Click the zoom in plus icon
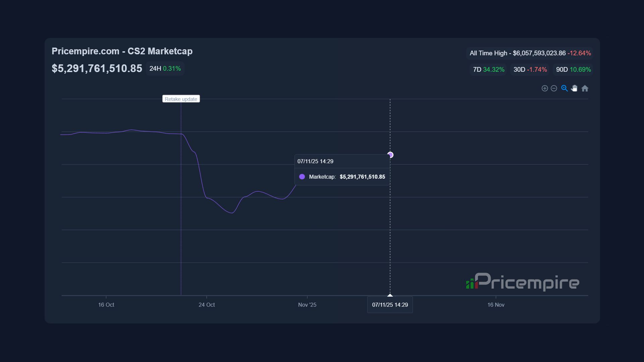This screenshot has width=644, height=362. (x=545, y=88)
